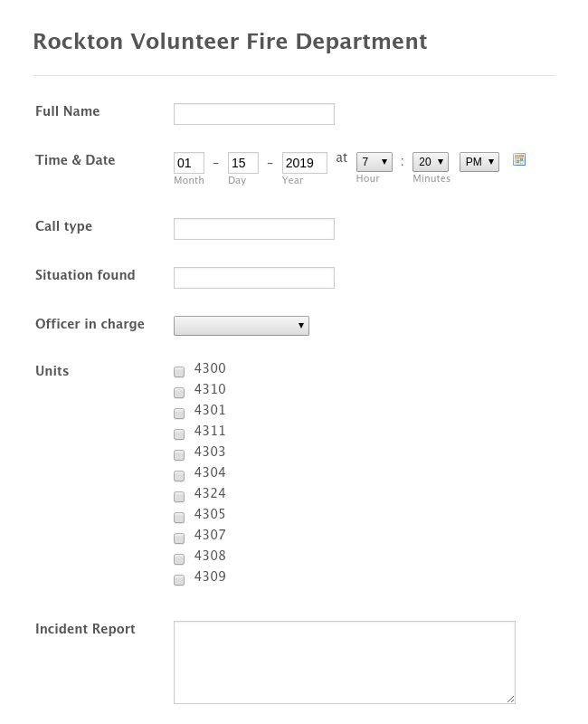Toggle the 4304 unit checkbox
Viewport: 588px width, 724px height.
click(179, 476)
